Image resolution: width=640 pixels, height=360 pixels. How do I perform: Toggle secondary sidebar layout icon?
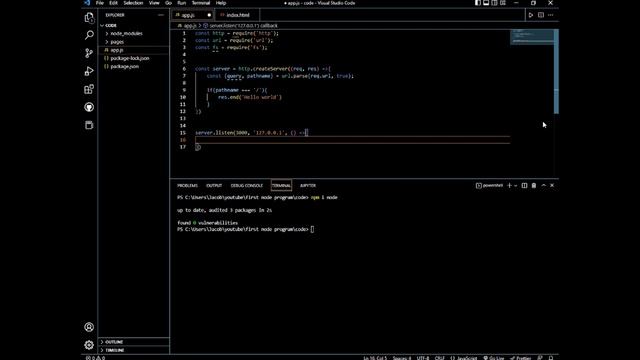tap(494, 3)
